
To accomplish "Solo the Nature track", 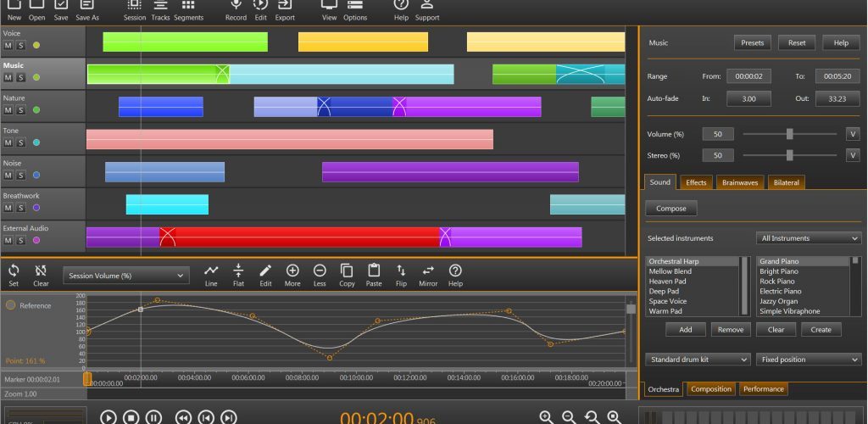I will [x=20, y=110].
